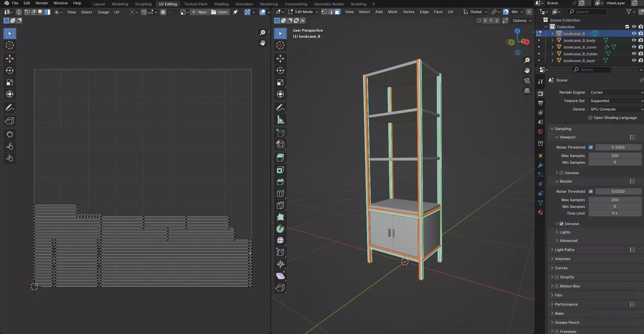The width and height of the screenshot is (644, 334).
Task: Enable Simplify checkbox
Action: coord(557,277)
